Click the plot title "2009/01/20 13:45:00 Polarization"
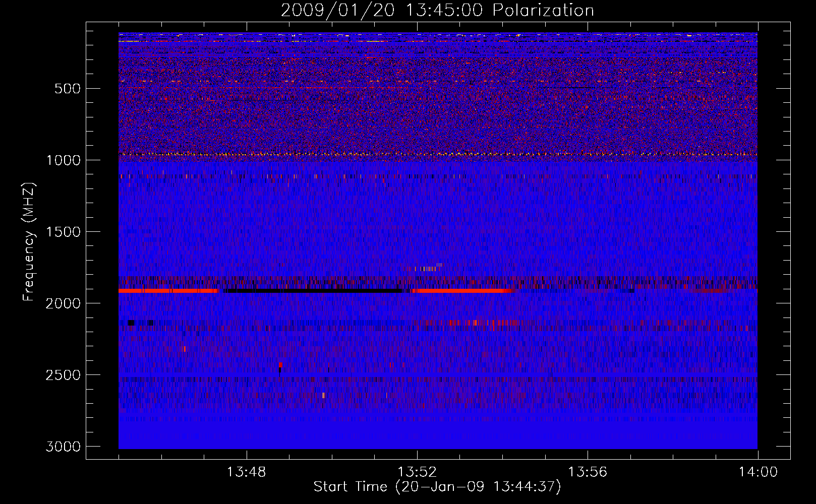The image size is (816, 504). [x=437, y=11]
